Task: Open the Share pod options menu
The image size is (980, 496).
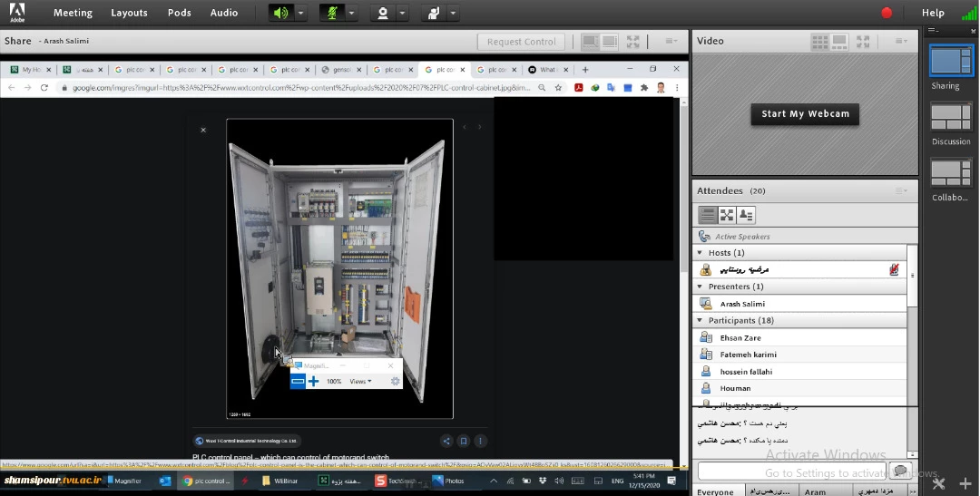Action: tap(671, 41)
